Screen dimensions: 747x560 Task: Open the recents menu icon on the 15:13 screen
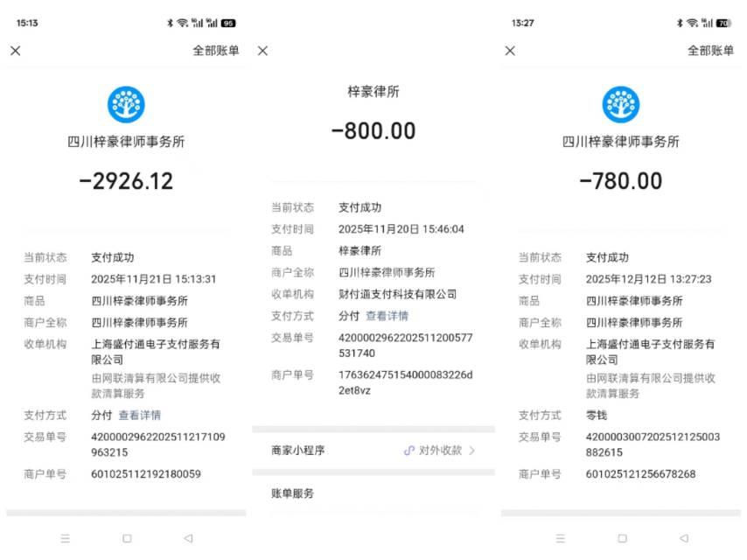(66, 538)
